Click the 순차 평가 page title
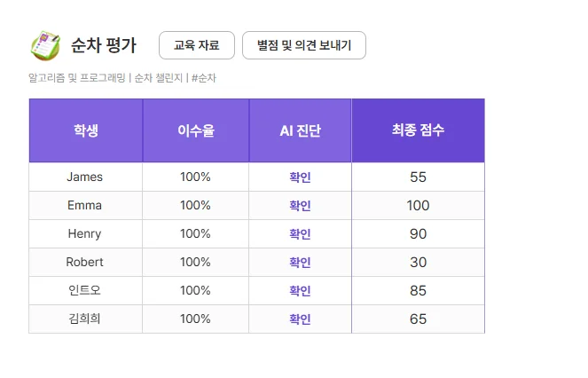Viewport: 588px width, 378px height. click(x=104, y=45)
